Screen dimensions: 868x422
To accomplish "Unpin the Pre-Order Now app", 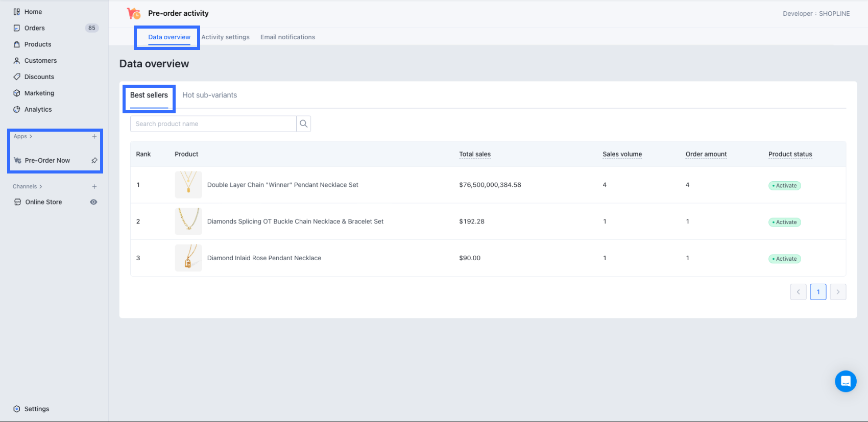I will click(x=94, y=160).
